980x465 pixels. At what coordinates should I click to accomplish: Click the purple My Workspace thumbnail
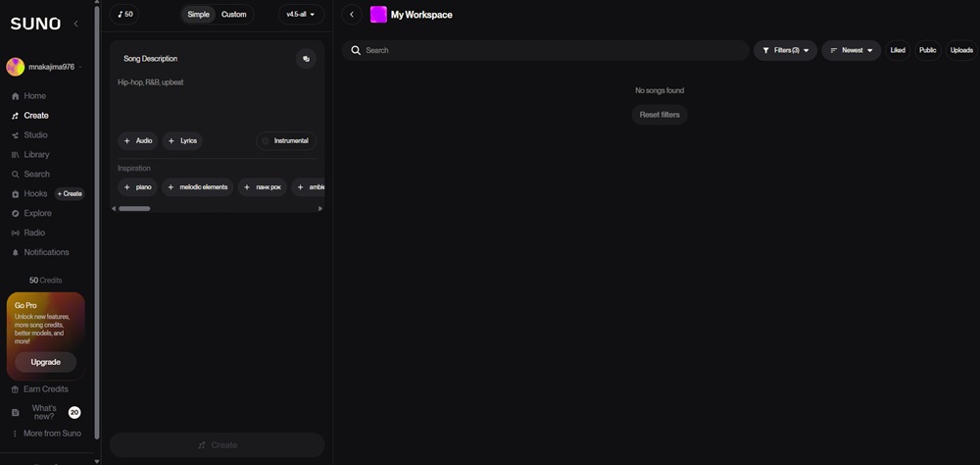tap(378, 15)
